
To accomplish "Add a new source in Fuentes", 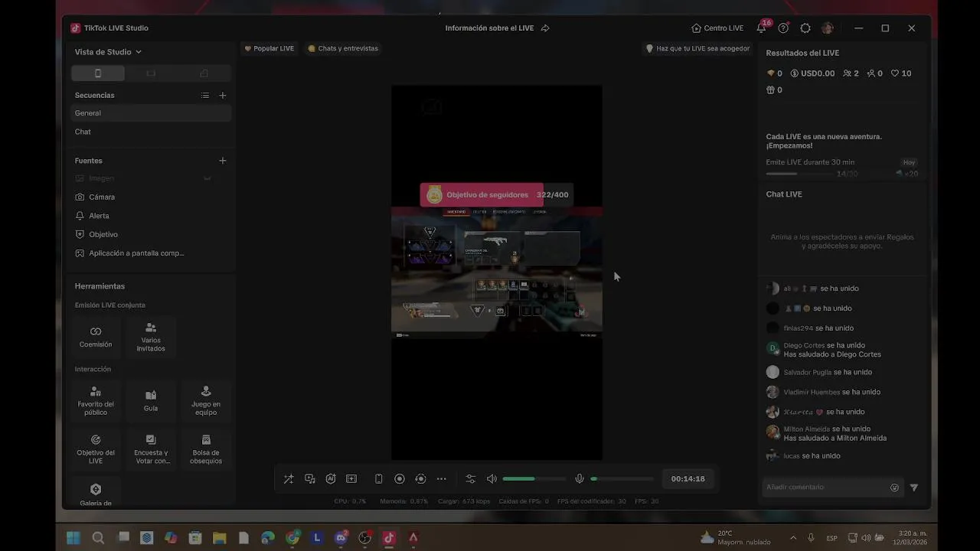I will pyautogui.click(x=223, y=161).
